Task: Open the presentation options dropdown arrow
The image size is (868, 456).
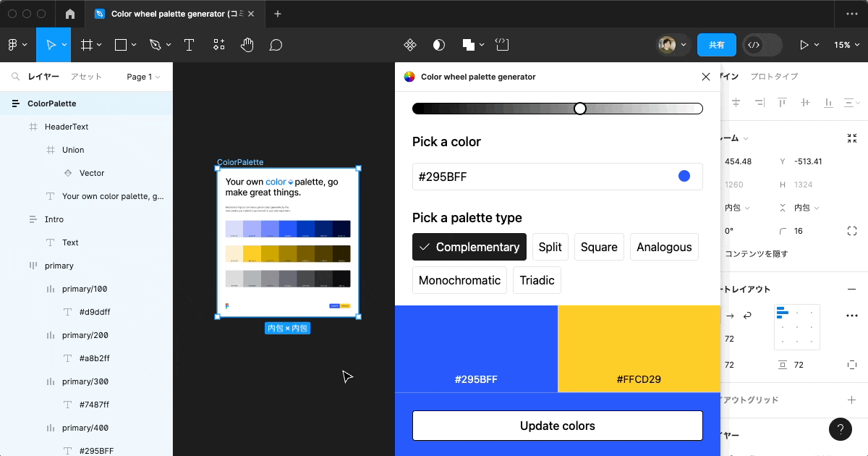Action: 817,44
